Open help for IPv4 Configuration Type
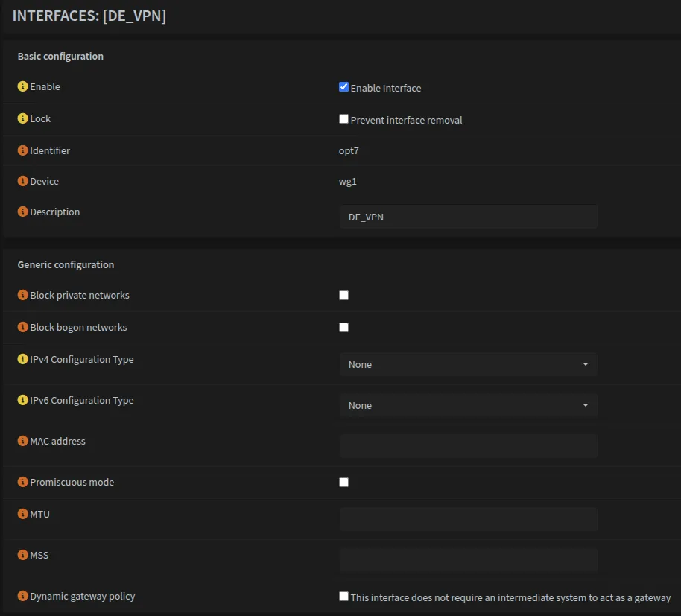 point(22,358)
